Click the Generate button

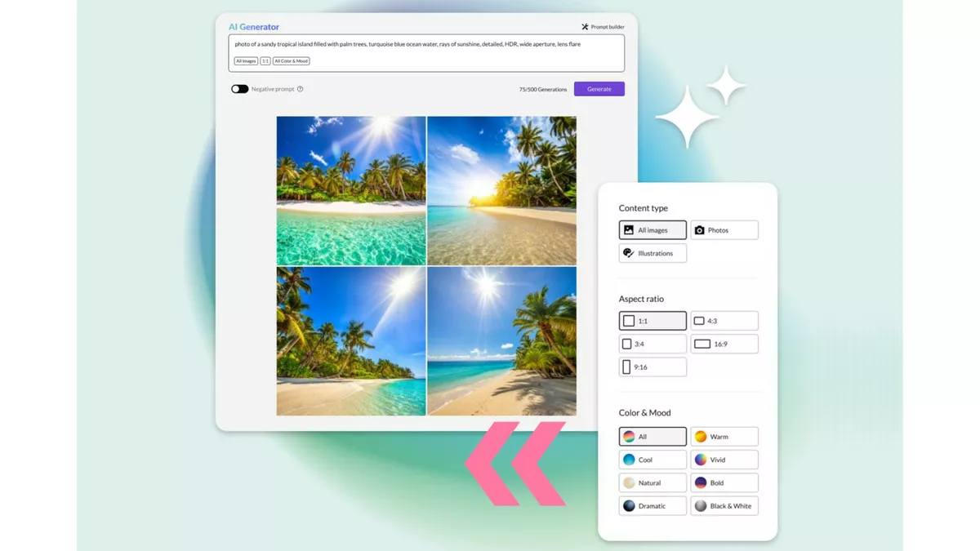click(599, 88)
